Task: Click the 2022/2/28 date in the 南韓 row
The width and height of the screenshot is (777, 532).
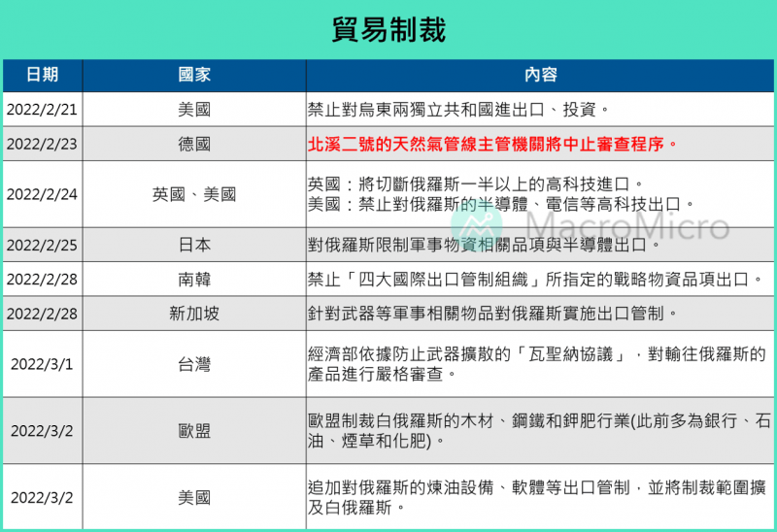Action: [x=42, y=280]
